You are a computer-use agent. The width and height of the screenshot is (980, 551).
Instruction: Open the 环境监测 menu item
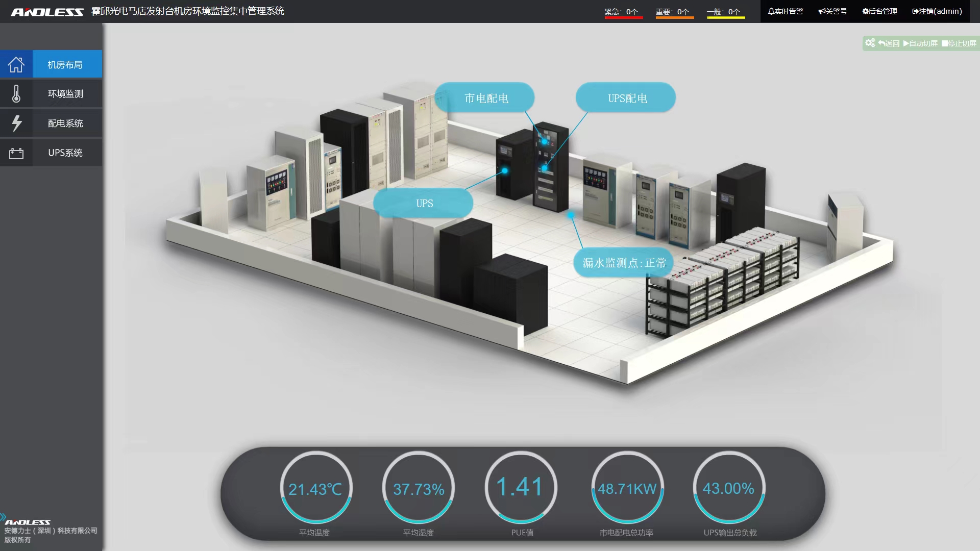[65, 94]
